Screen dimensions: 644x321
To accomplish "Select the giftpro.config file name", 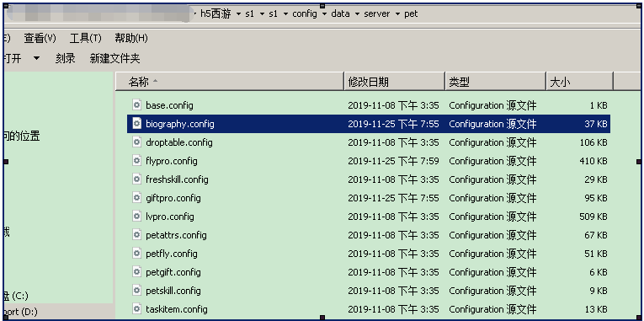I will click(x=173, y=198).
